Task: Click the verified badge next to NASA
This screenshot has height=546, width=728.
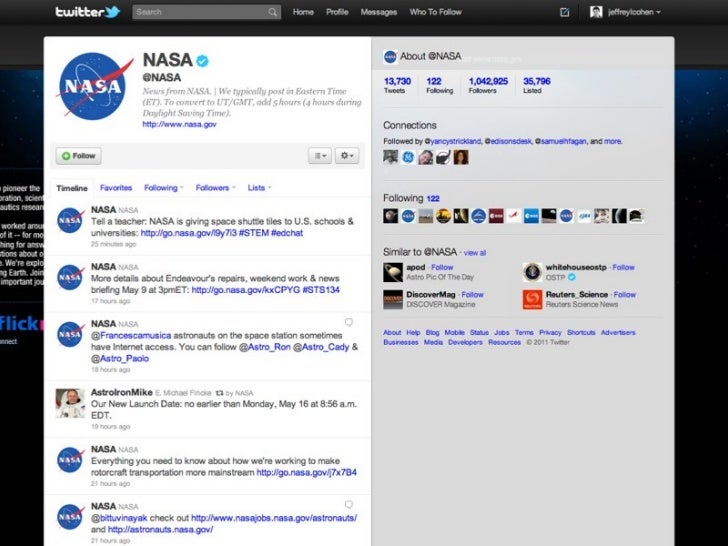Action: pos(202,61)
